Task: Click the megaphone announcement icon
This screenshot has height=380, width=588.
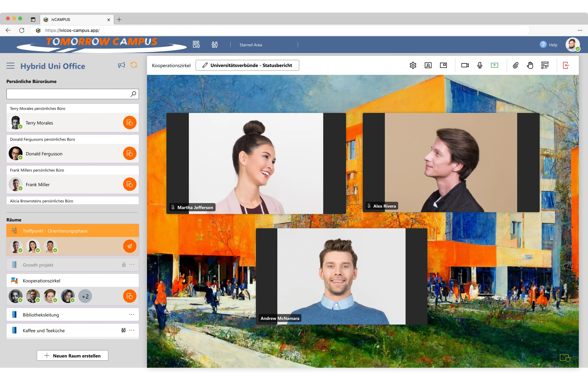Action: click(121, 65)
